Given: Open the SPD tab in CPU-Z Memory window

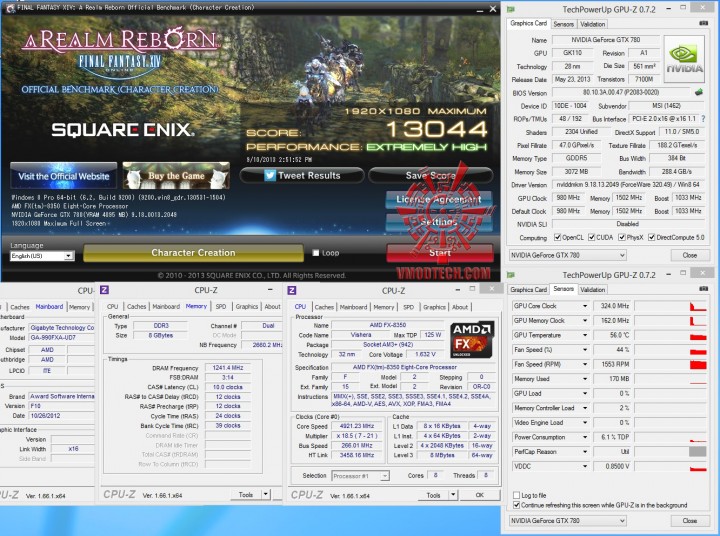Looking at the screenshot, I should 221,306.
